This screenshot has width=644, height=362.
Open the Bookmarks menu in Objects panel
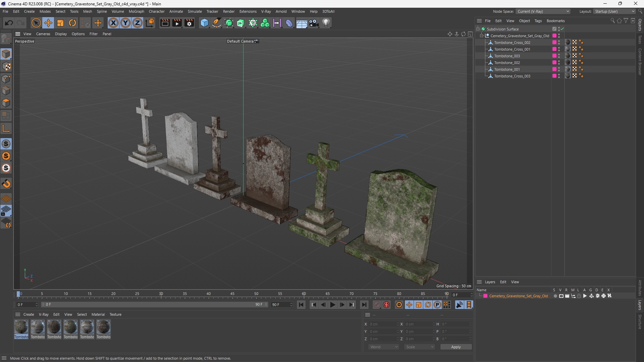point(555,21)
